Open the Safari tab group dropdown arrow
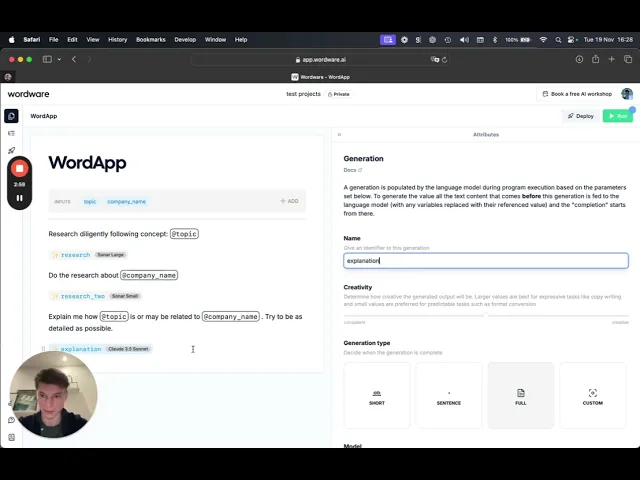This screenshot has height=480, width=640. point(59,59)
